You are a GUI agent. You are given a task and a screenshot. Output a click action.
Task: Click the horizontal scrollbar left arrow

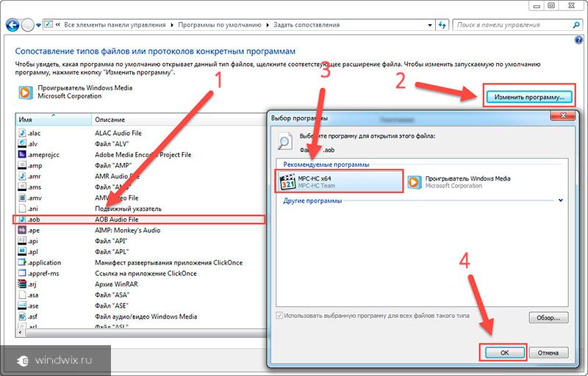(x=21, y=333)
